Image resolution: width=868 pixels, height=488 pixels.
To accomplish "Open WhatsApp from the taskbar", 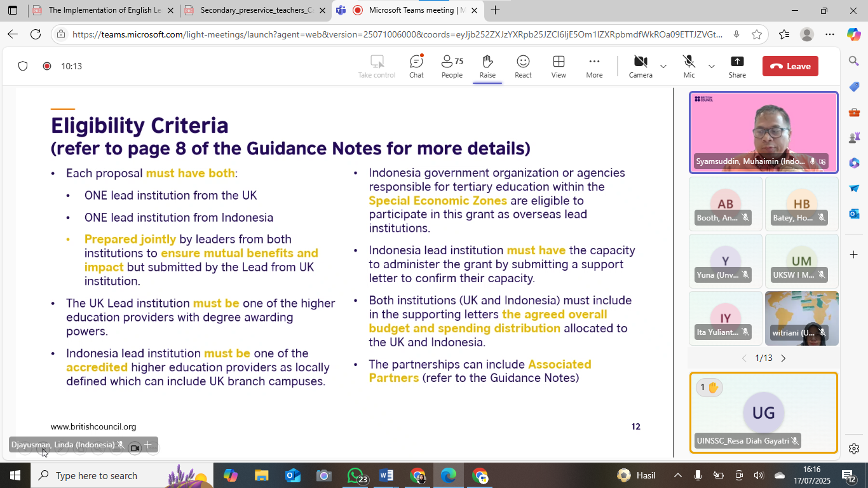I will tap(356, 475).
